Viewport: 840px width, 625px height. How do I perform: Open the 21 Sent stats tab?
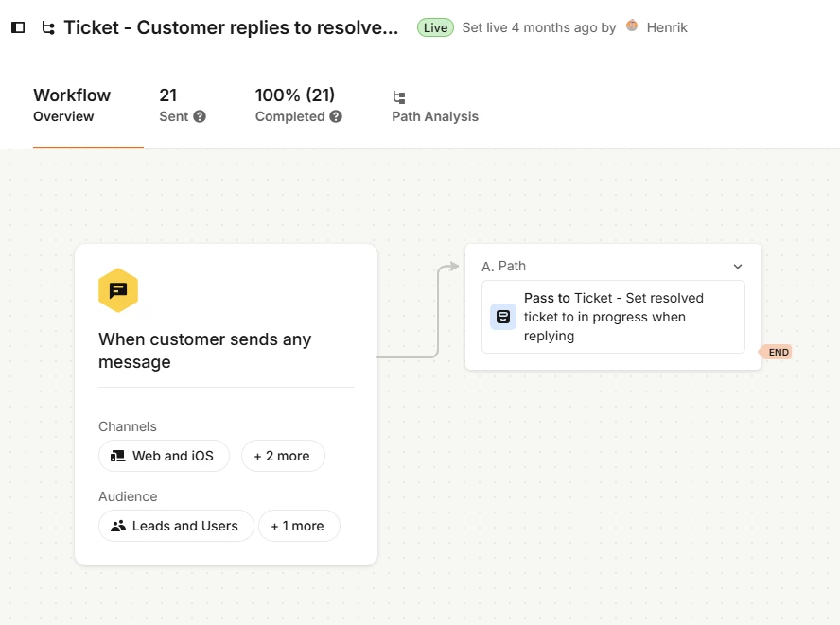pyautogui.click(x=183, y=106)
